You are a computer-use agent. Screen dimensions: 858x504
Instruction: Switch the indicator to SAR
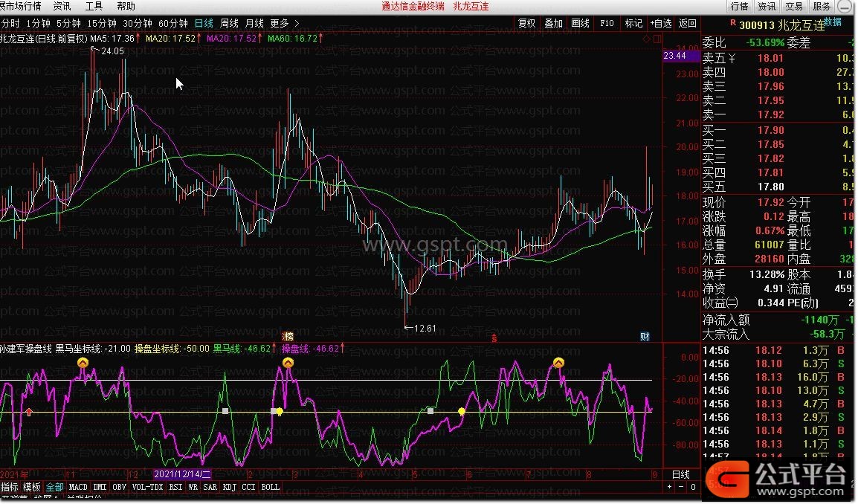(210, 487)
